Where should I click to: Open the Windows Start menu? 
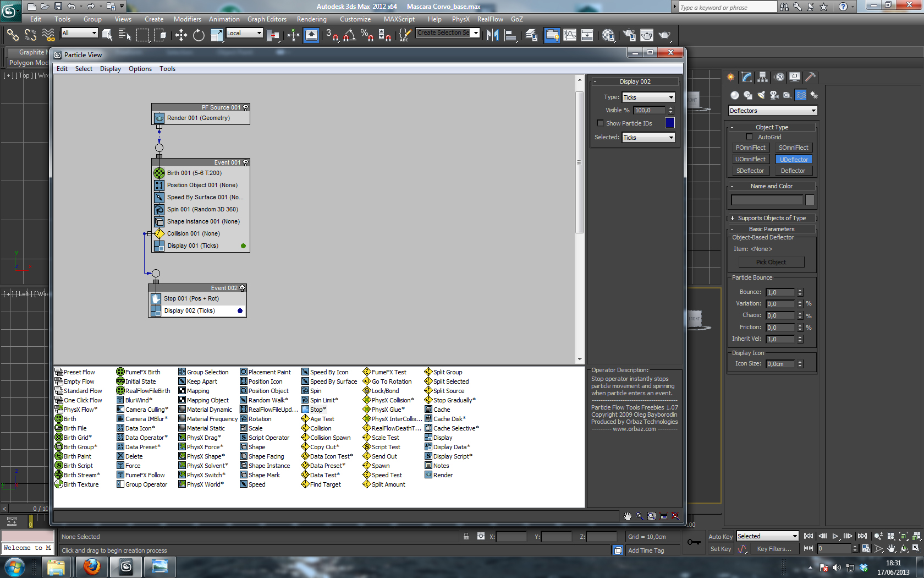14,566
